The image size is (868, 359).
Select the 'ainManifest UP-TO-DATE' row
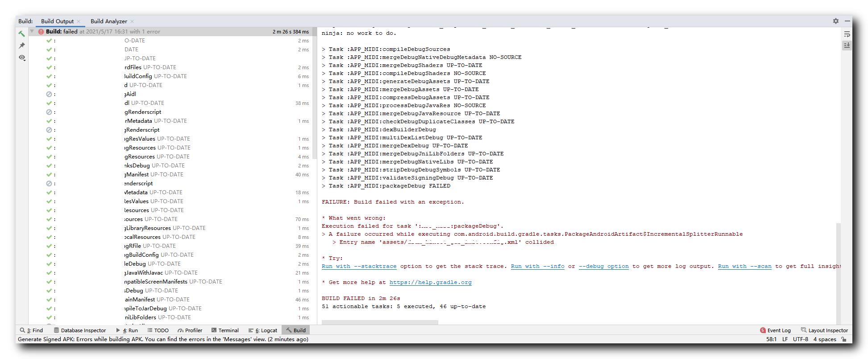click(170, 300)
